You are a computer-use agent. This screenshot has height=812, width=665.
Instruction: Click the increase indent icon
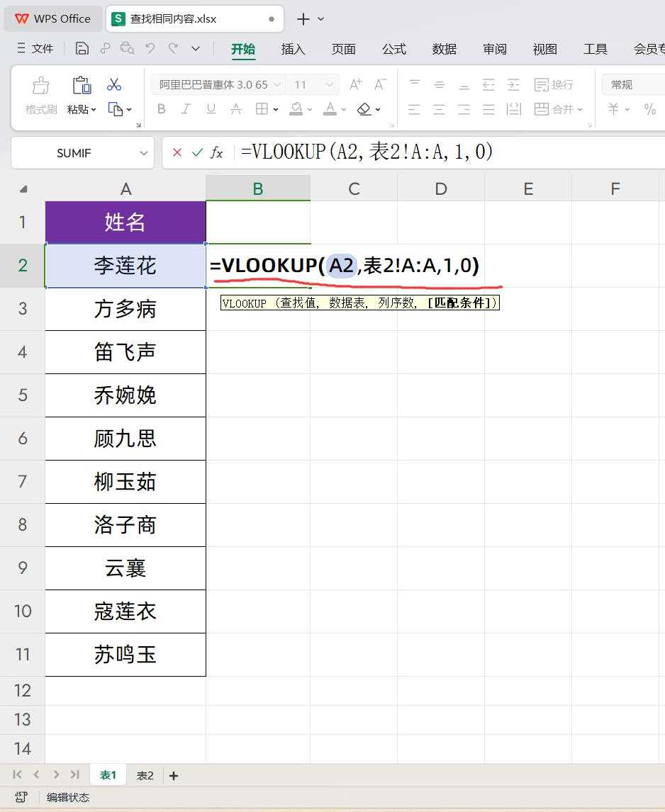point(513,84)
